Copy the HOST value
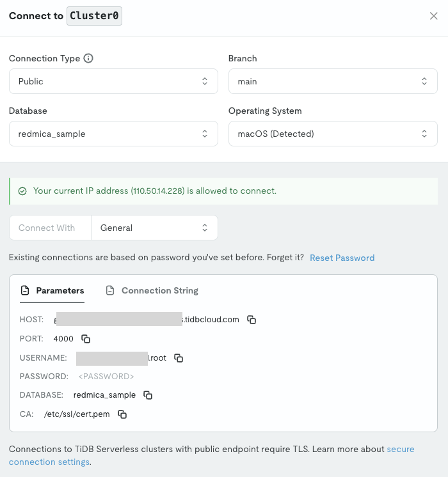448x477 pixels. click(x=252, y=320)
